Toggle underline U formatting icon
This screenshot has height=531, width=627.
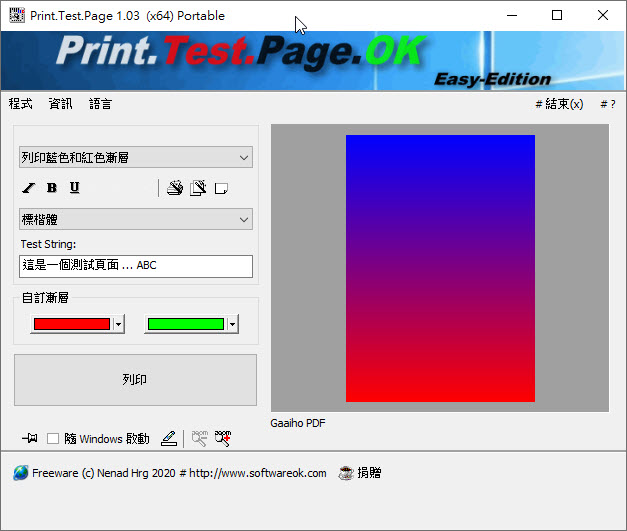(x=74, y=188)
